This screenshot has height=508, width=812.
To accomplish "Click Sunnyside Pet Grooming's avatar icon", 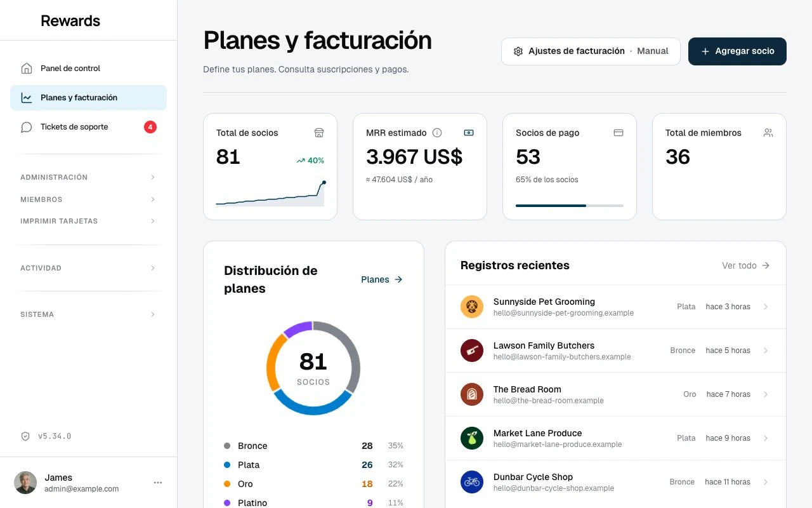I will pyautogui.click(x=472, y=307).
